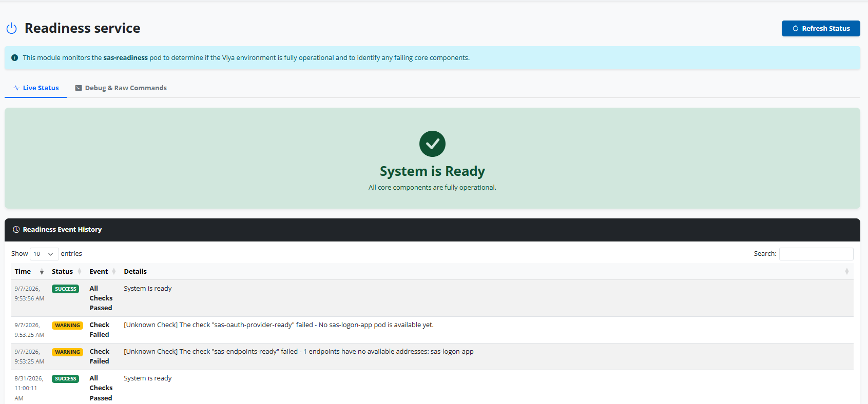
Task: Click the power icon beside Readiness service
Action: [11, 28]
